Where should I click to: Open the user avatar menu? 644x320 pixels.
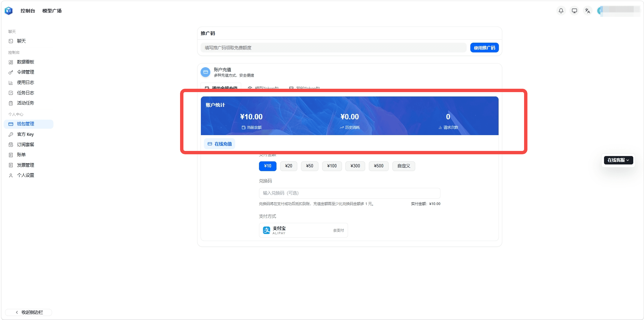600,11
